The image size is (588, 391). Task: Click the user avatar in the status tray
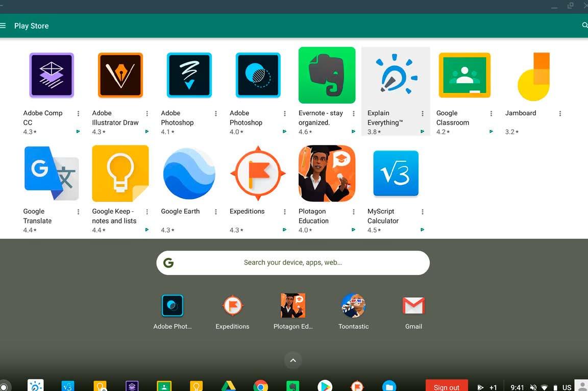[x=582, y=386]
